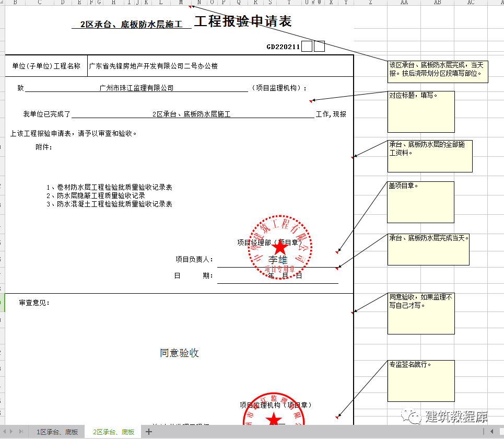The image size is (504, 439).
Task: Click the first empty box after GD220211
Action: (307, 47)
